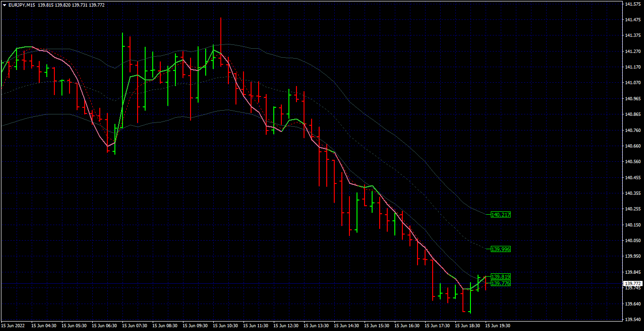Click the 15 Jun 14:30 time label
The height and width of the screenshot is (331, 644).
pyautogui.click(x=346, y=326)
